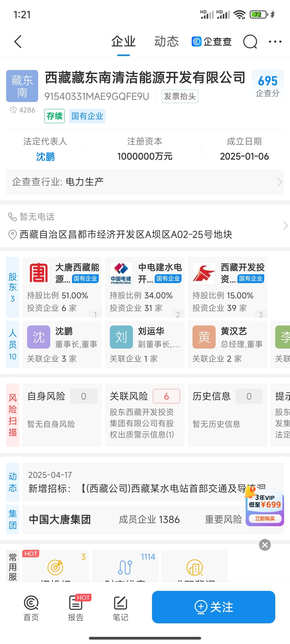This screenshot has width=290, height=644.
Task: Open 中国大唐集团 group entry
Action: [x=60, y=519]
